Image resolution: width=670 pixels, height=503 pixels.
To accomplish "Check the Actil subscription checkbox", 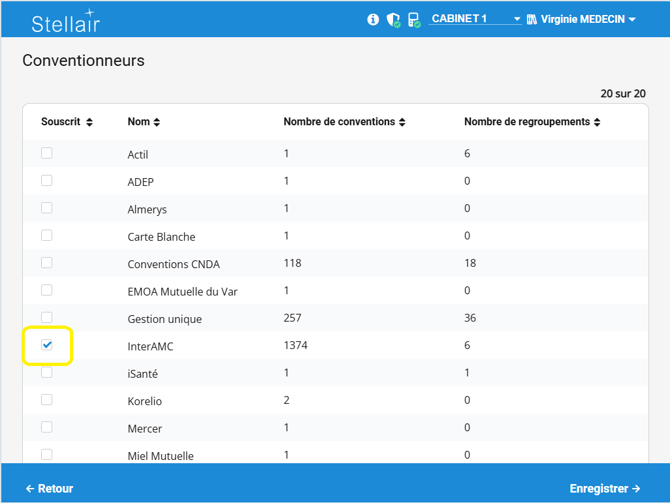I will pos(47,153).
